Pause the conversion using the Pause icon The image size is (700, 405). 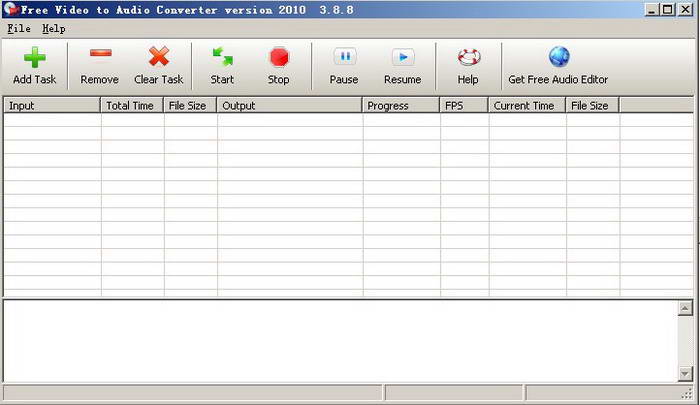tap(345, 57)
